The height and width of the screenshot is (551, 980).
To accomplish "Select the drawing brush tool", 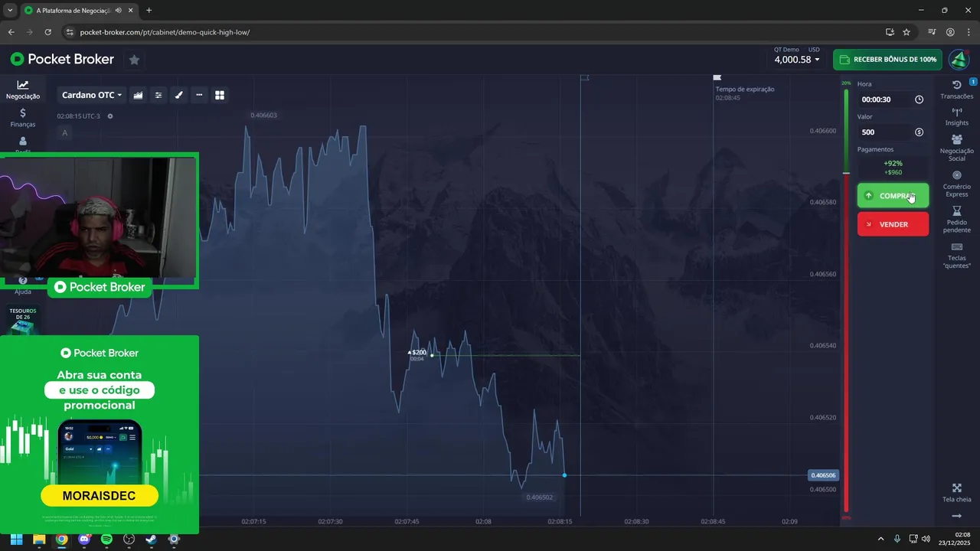I will pos(179,95).
